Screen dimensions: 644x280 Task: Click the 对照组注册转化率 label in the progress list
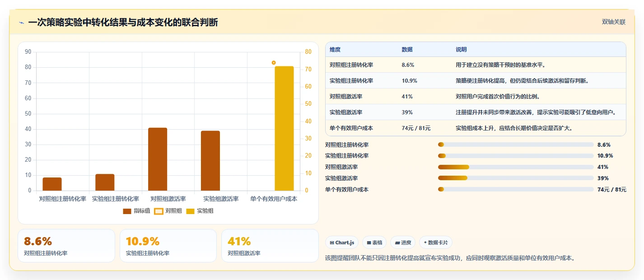click(347, 145)
